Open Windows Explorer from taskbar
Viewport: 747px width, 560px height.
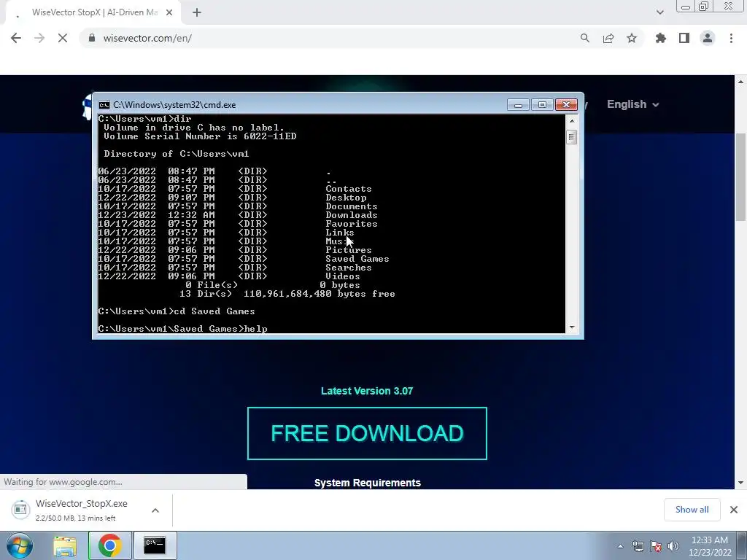65,545
